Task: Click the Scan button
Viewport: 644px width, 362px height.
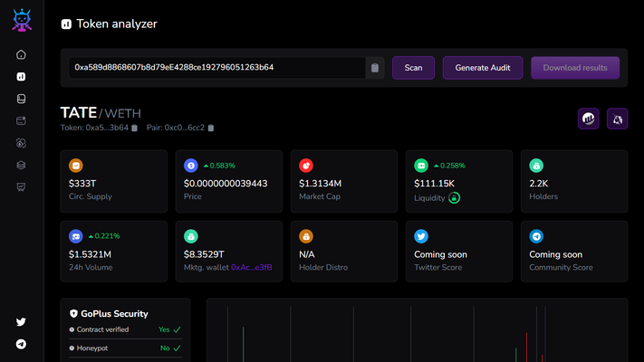Action: (x=413, y=68)
